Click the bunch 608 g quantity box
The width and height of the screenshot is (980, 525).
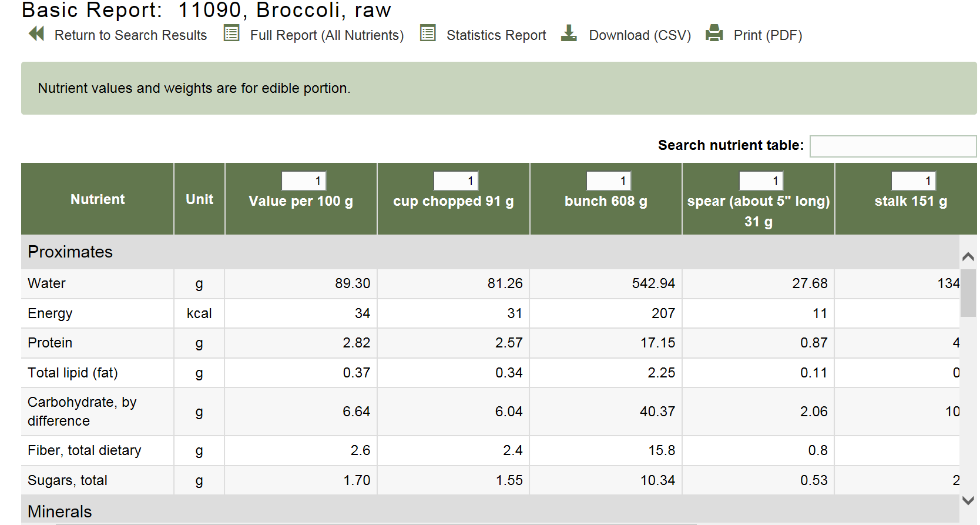click(609, 181)
